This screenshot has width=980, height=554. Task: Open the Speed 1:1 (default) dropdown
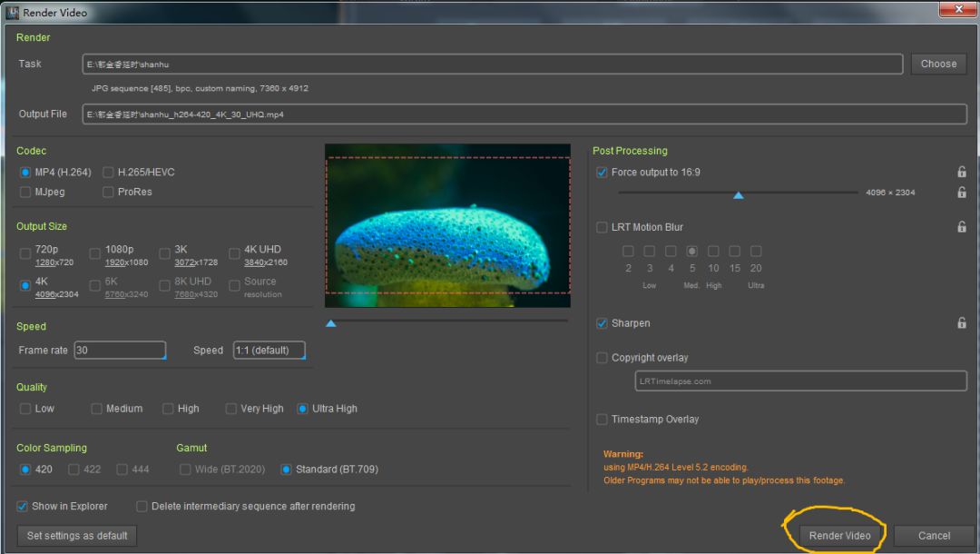[x=269, y=351]
